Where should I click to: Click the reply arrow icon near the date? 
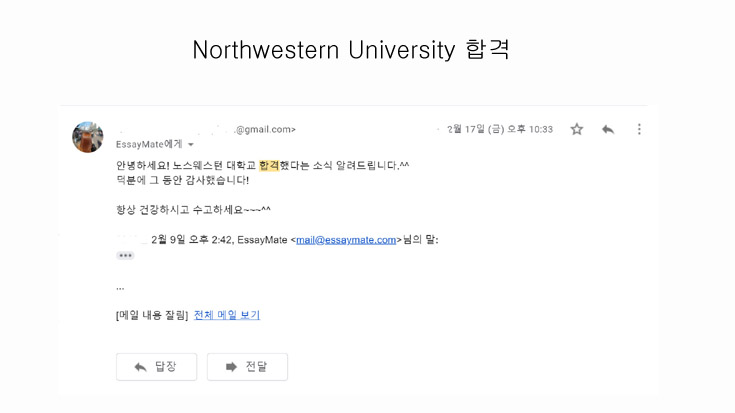(608, 129)
